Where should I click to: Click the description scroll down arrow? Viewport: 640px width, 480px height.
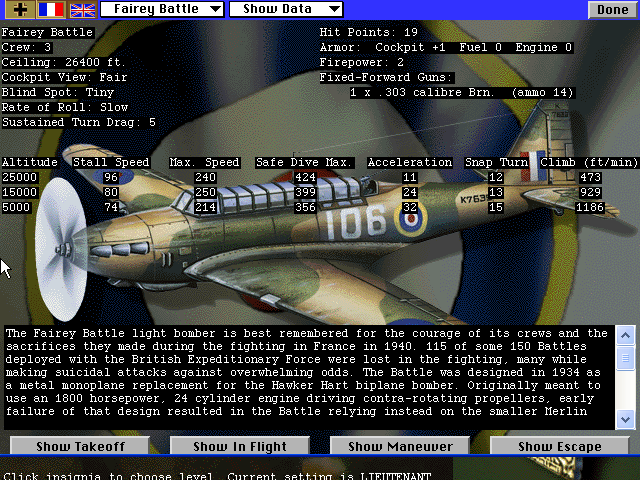tap(625, 419)
